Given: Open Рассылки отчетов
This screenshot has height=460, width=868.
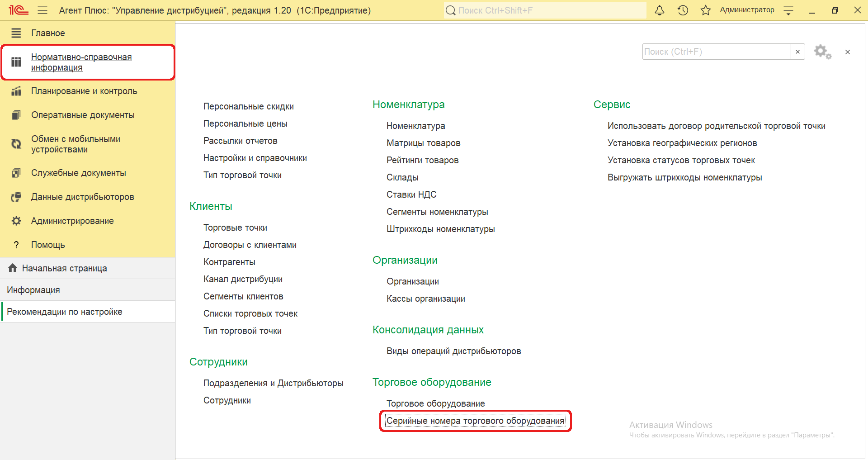Looking at the screenshot, I should point(240,141).
